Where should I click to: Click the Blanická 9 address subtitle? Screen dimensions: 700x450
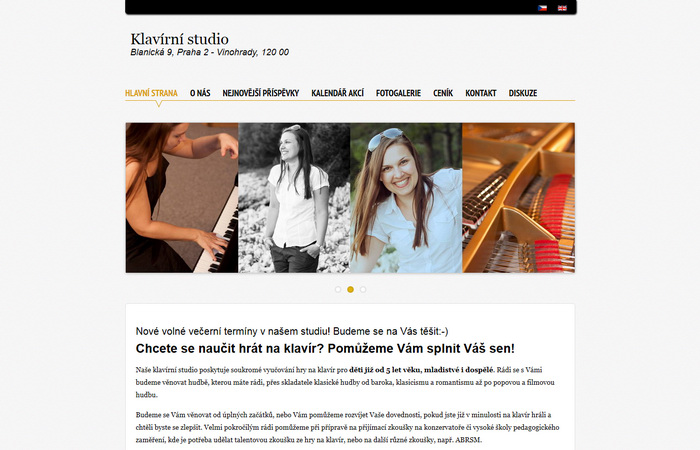[209, 52]
